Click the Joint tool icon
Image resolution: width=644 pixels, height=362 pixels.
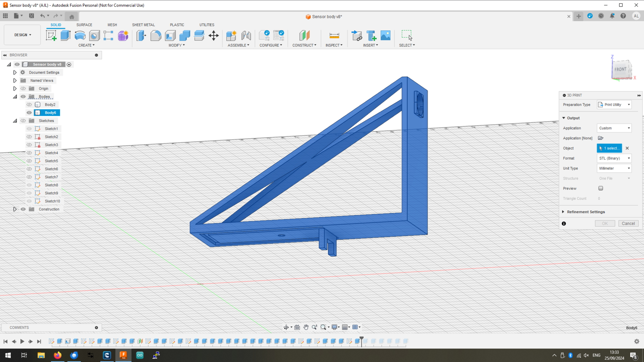[x=246, y=35]
